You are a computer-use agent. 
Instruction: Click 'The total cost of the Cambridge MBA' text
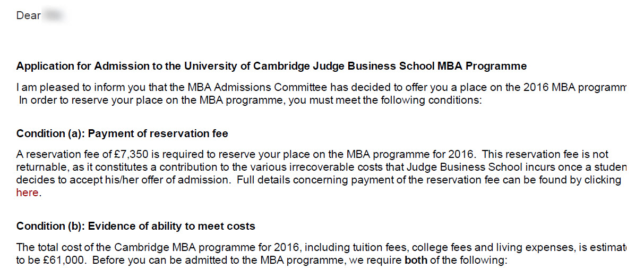pyautogui.click(x=100, y=248)
